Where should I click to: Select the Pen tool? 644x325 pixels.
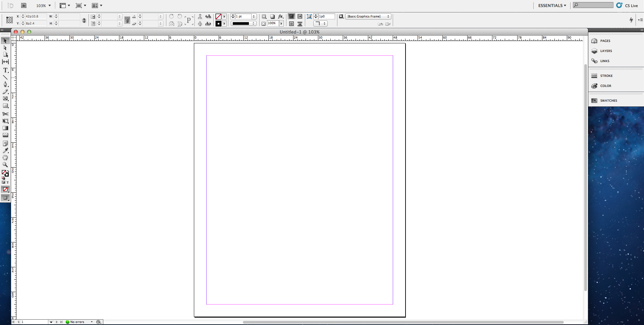point(5,84)
